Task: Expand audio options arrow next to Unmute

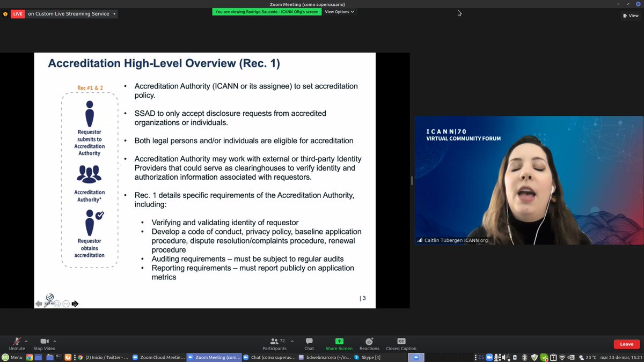Action: 26,341
